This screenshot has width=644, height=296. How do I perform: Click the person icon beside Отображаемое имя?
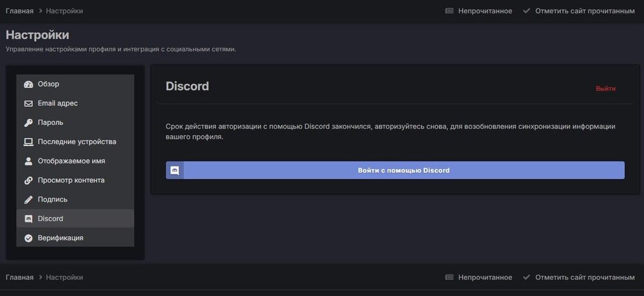(28, 162)
